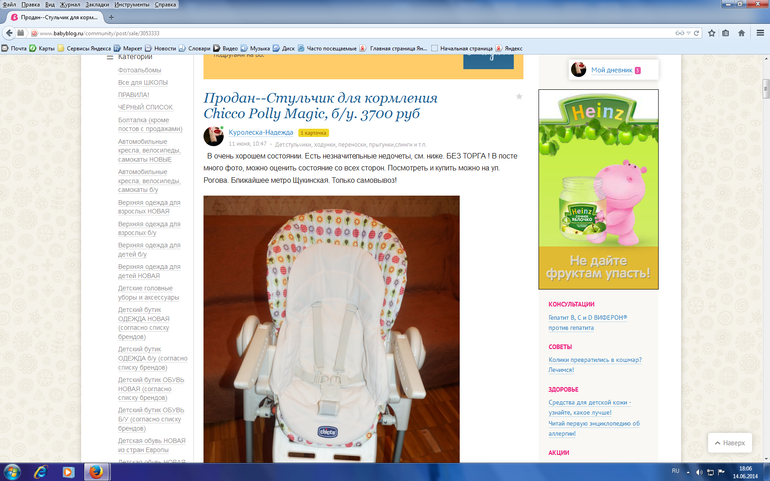
Task: Go back with the browser back arrow
Action: coord(9,33)
